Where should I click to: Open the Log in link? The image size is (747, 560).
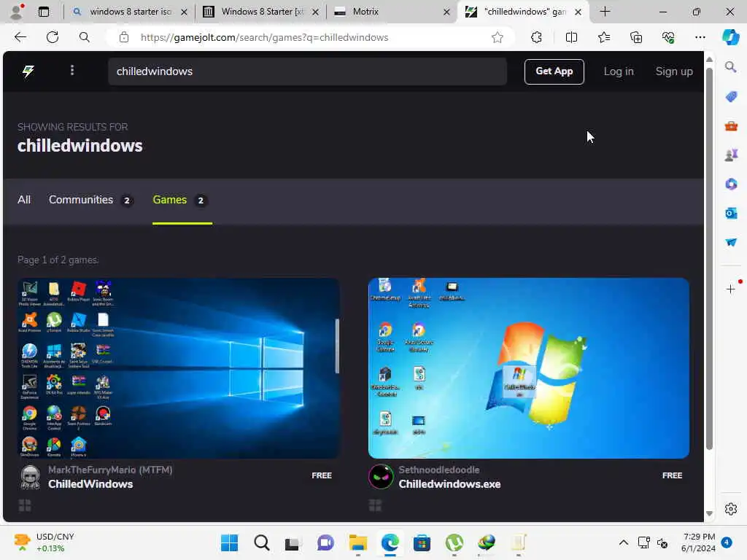pyautogui.click(x=619, y=71)
